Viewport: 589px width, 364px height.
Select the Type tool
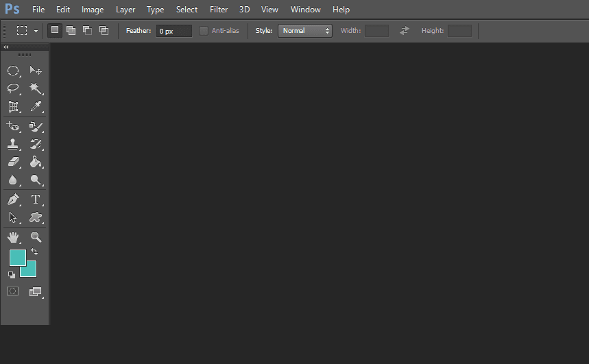click(x=36, y=199)
